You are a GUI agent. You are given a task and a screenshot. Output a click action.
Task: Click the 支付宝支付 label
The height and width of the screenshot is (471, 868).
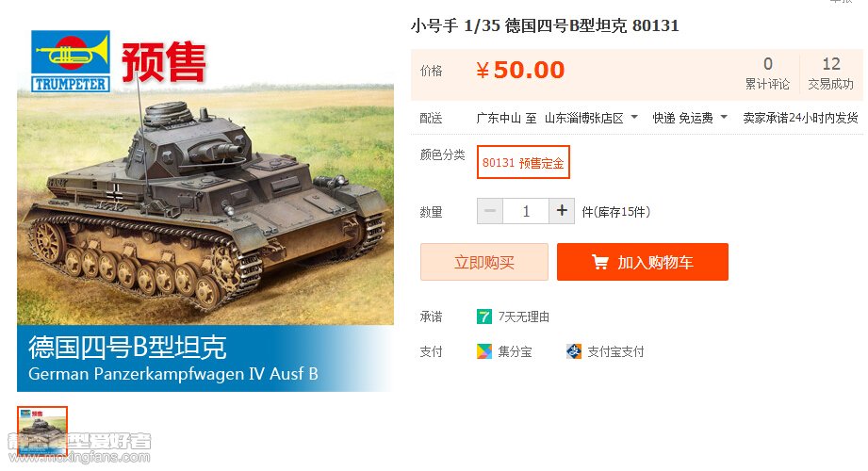click(x=615, y=351)
